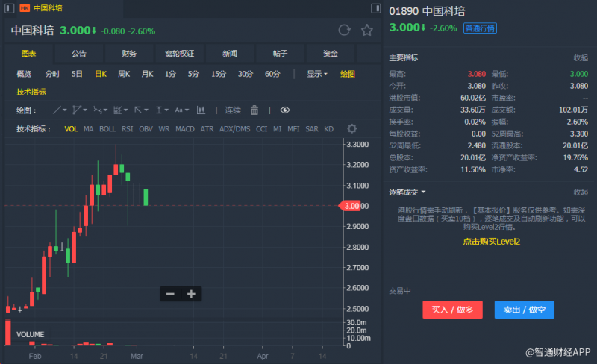597x364 pixels.
Task: Open polyline tool dropdown arrow
Action: coord(85,110)
